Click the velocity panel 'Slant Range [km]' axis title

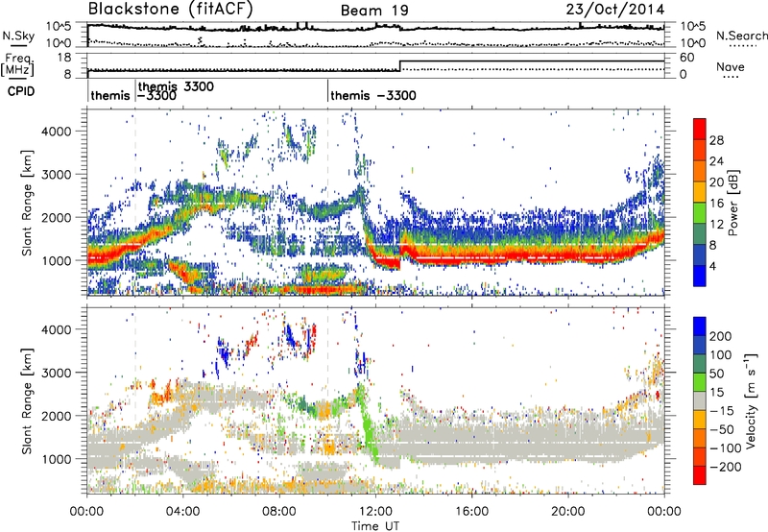pos(28,400)
